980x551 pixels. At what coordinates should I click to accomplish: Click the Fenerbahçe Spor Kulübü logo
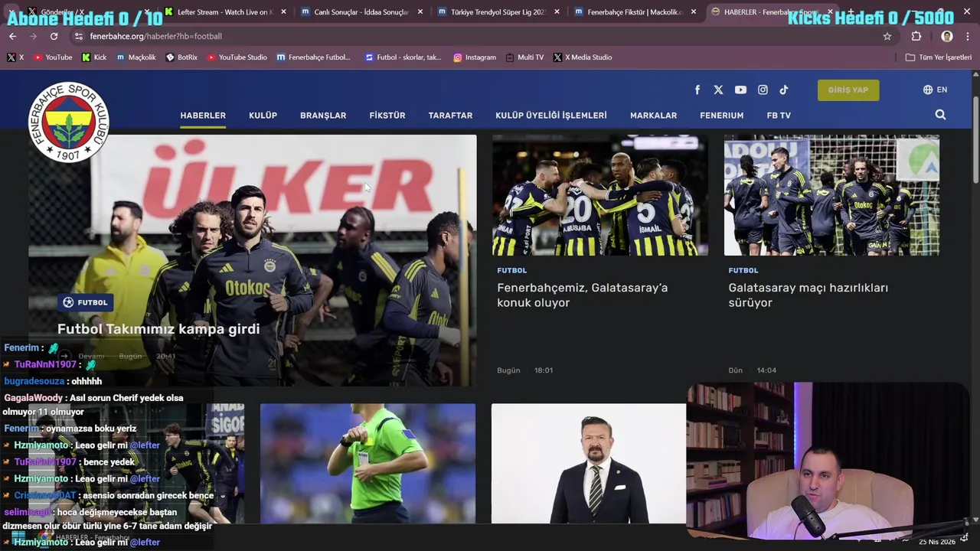coord(69,122)
